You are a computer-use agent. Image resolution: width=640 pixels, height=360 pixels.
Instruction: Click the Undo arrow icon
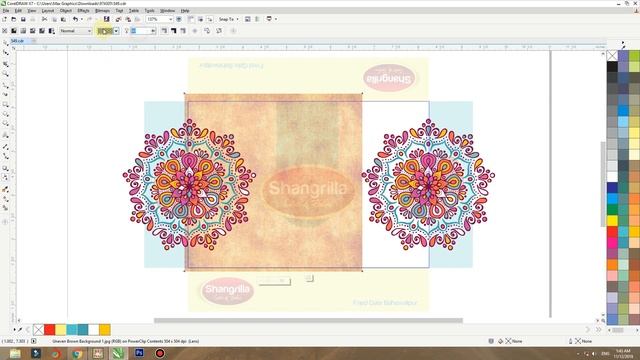pyautogui.click(x=76, y=19)
